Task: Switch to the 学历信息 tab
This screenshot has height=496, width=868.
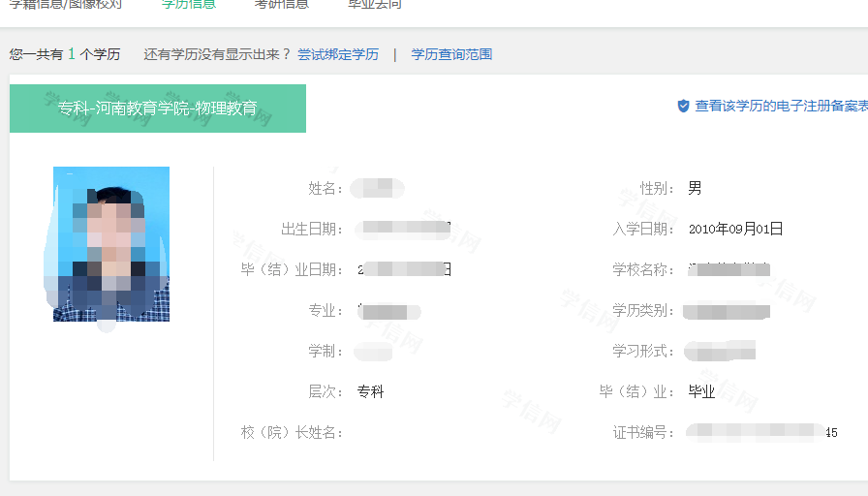Action: (x=188, y=5)
